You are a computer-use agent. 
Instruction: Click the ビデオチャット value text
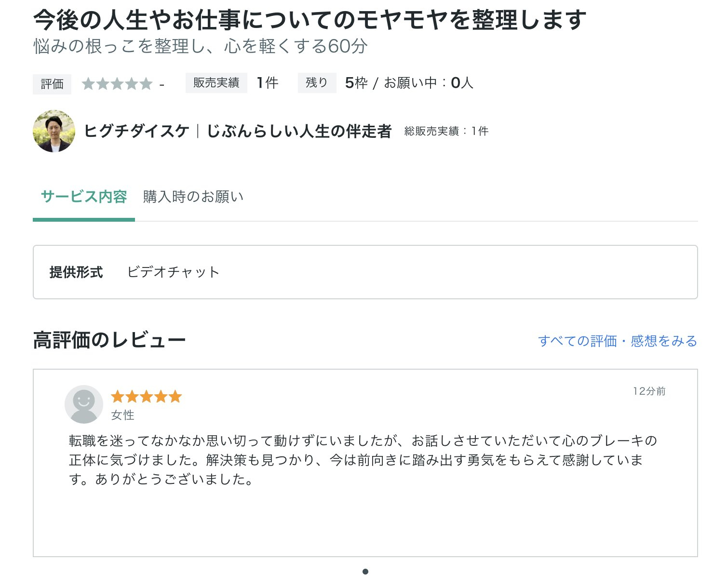(173, 272)
